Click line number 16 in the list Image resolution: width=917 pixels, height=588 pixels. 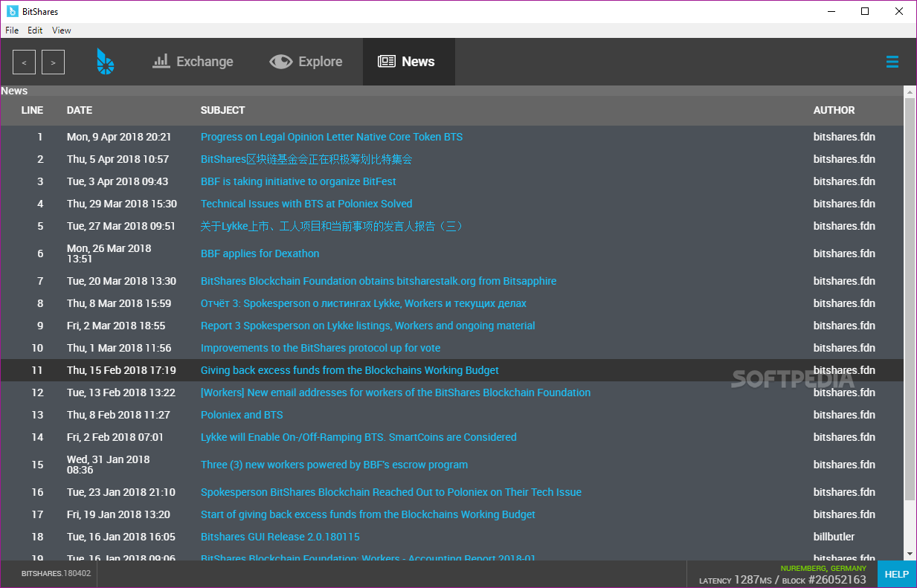37,492
